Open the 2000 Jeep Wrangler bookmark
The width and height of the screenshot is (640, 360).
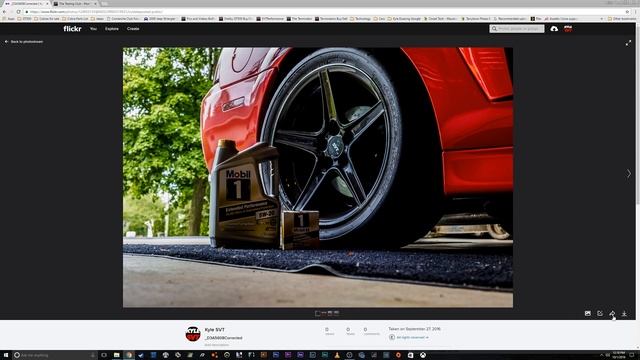tap(160, 19)
